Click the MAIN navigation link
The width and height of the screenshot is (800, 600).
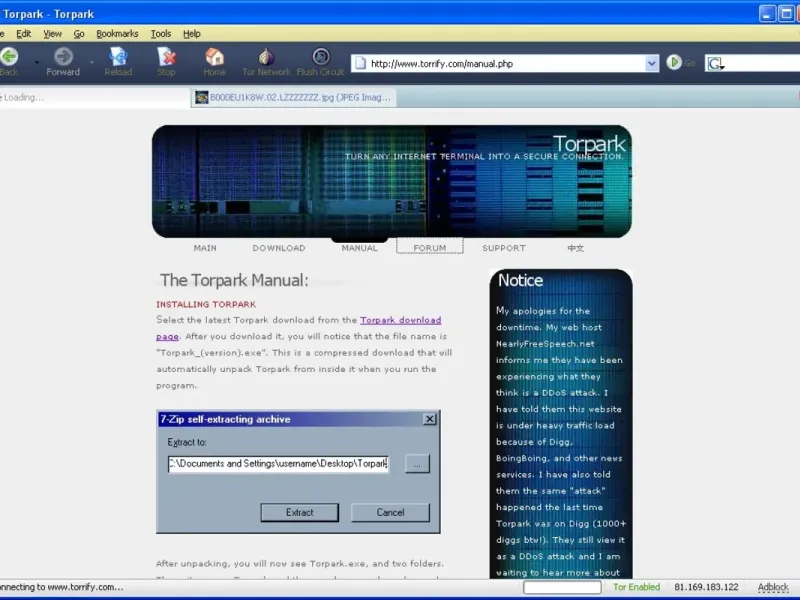pyautogui.click(x=205, y=248)
